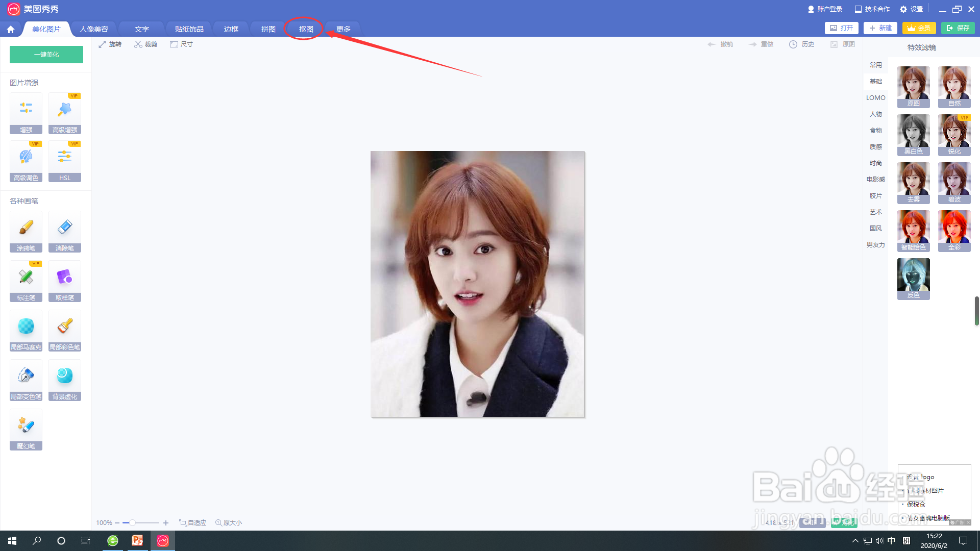Open PowerPoint from the Windows taskbar
Screen dimensions: 980x551
(137, 540)
